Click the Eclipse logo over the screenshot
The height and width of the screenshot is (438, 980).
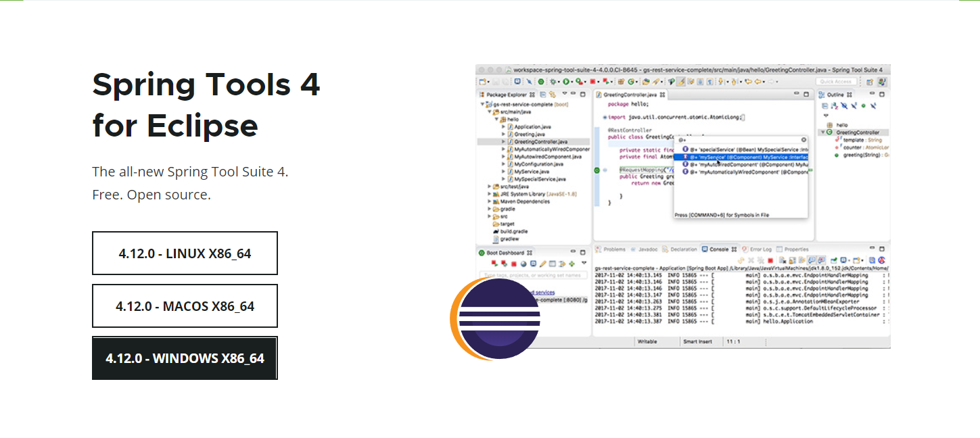click(496, 318)
